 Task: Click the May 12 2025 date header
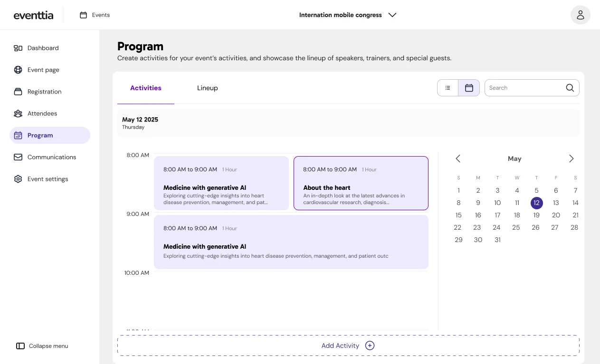[140, 120]
